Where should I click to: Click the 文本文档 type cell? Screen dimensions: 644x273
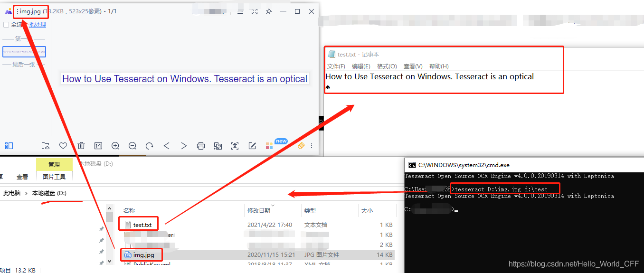[x=316, y=225]
